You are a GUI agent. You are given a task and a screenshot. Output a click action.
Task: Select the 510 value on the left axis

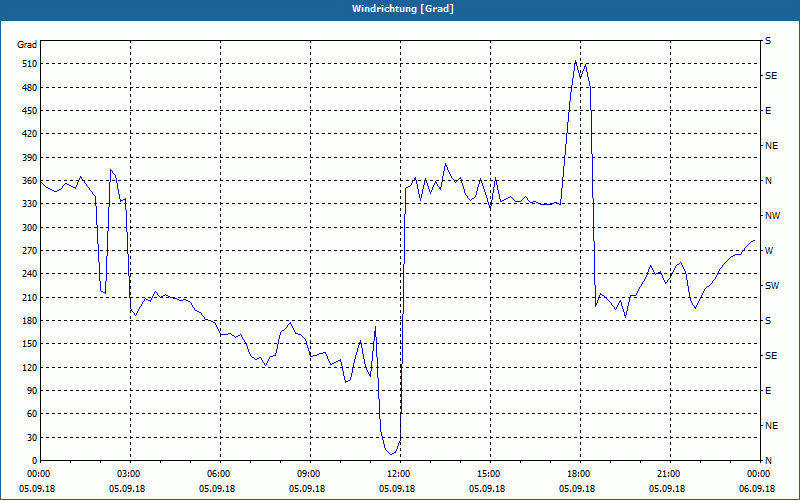30,64
